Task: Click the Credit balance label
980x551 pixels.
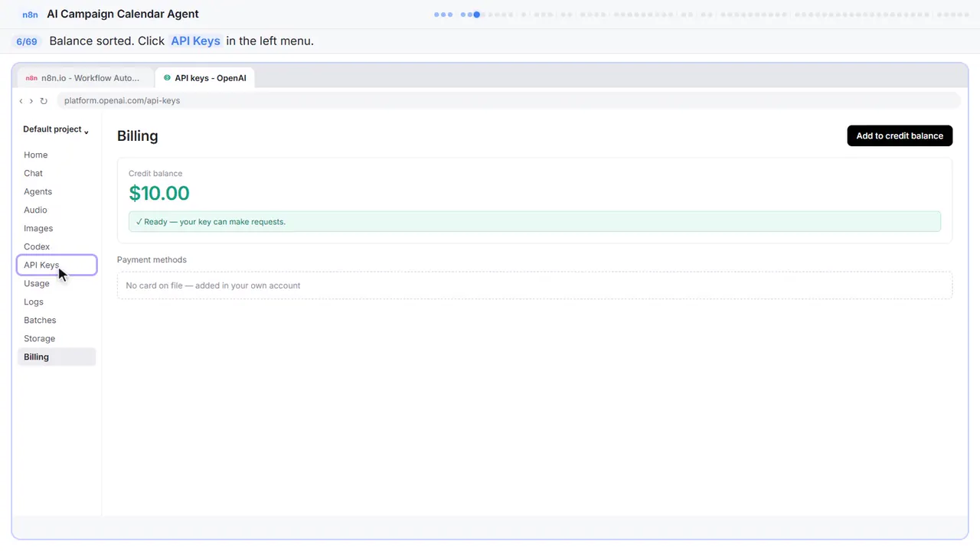Action: tap(155, 174)
